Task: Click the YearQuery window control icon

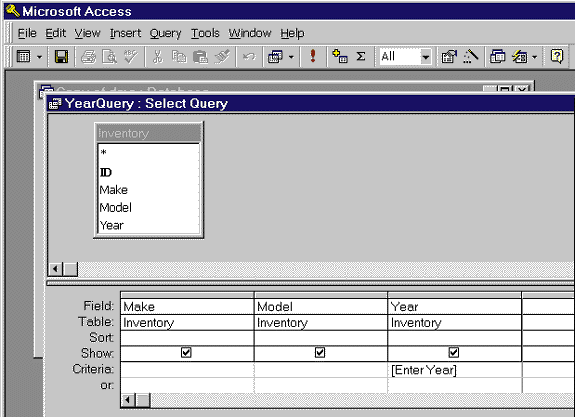Action: coord(55,104)
